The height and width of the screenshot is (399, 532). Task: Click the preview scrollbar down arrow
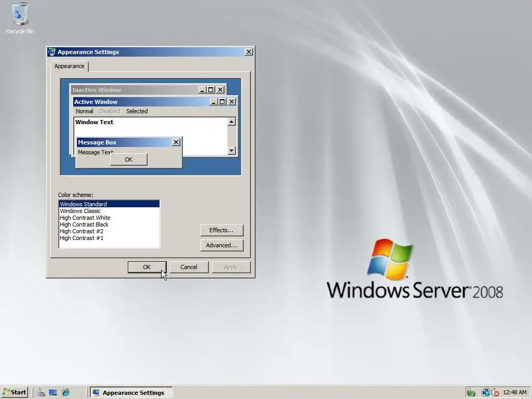pyautogui.click(x=231, y=150)
